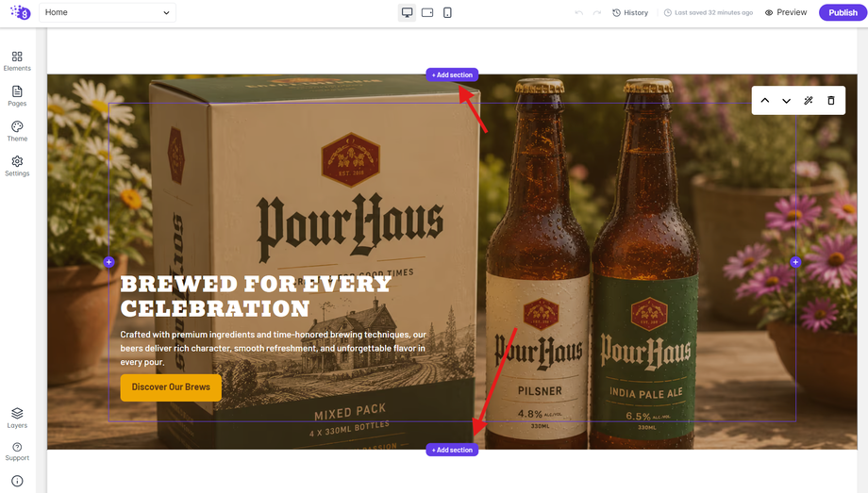The image size is (868, 493).
Task: Click the app logo icon
Action: tap(21, 12)
